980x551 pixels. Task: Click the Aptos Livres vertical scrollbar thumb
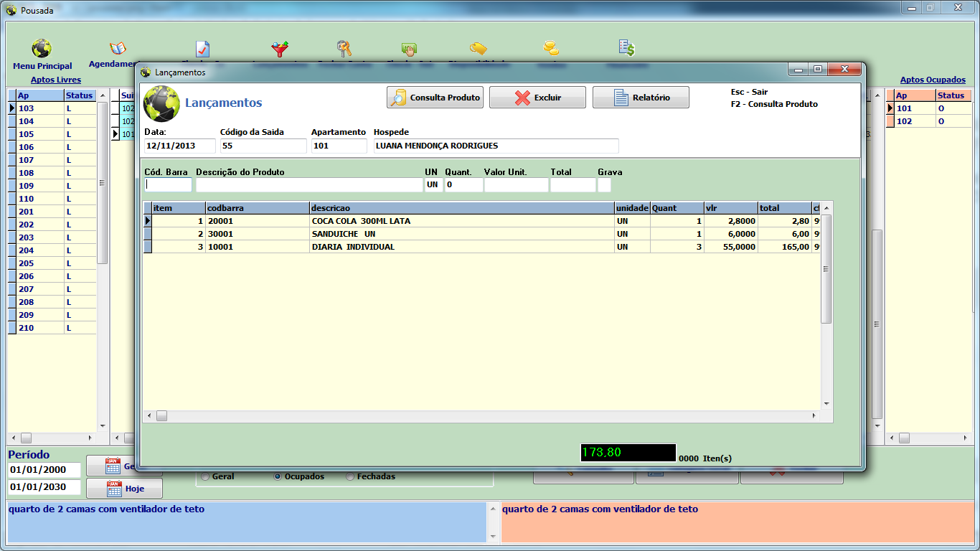tap(102, 183)
